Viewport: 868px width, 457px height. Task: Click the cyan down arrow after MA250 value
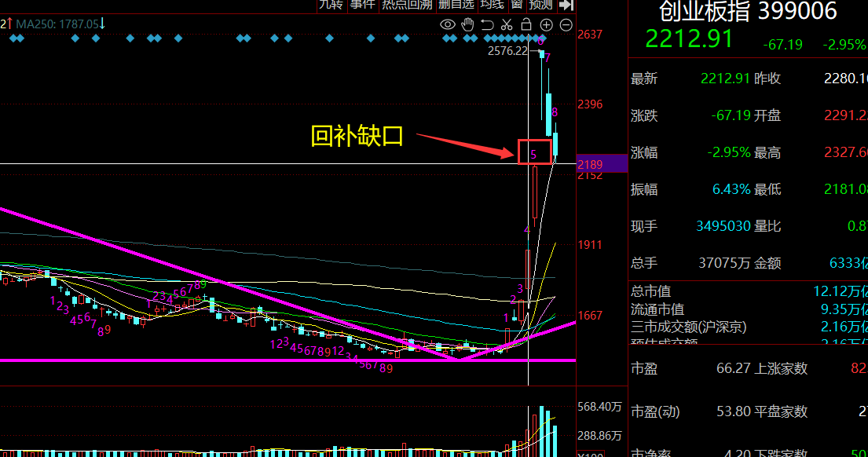(102, 24)
